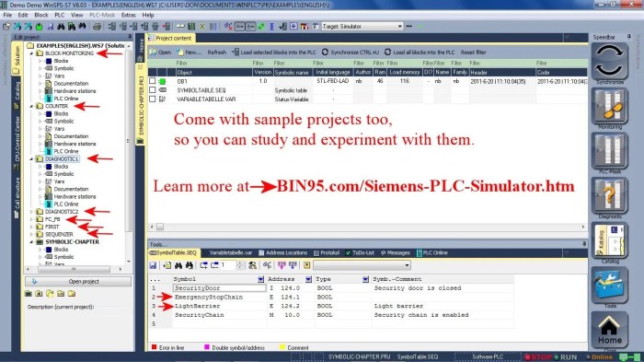The image size is (644, 362).
Task: Open the Block menu
Action: (x=41, y=16)
